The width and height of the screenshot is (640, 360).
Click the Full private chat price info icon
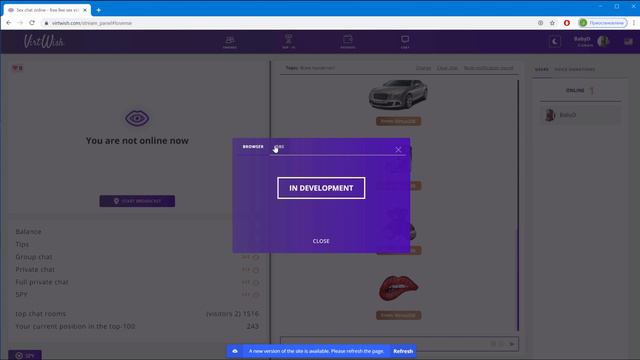[256, 282]
